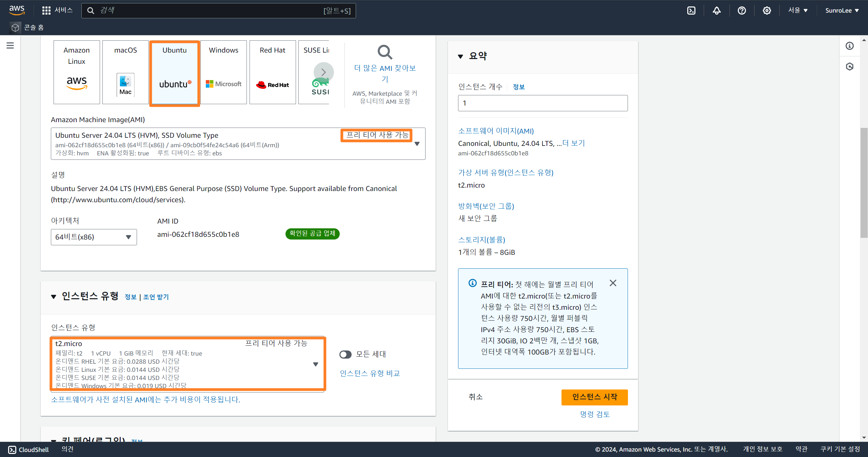The image size is (868, 457).
Task: Open the notifications bell icon
Action: [x=716, y=11]
